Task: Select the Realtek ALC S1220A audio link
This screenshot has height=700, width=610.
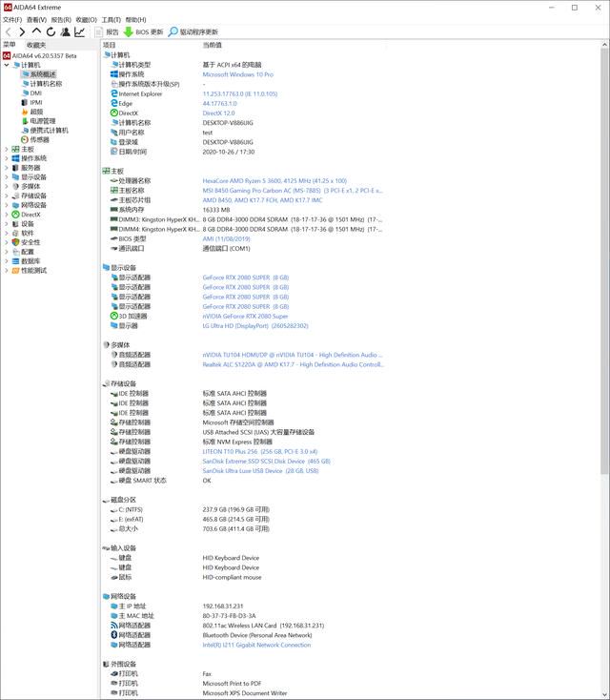Action: pos(294,364)
